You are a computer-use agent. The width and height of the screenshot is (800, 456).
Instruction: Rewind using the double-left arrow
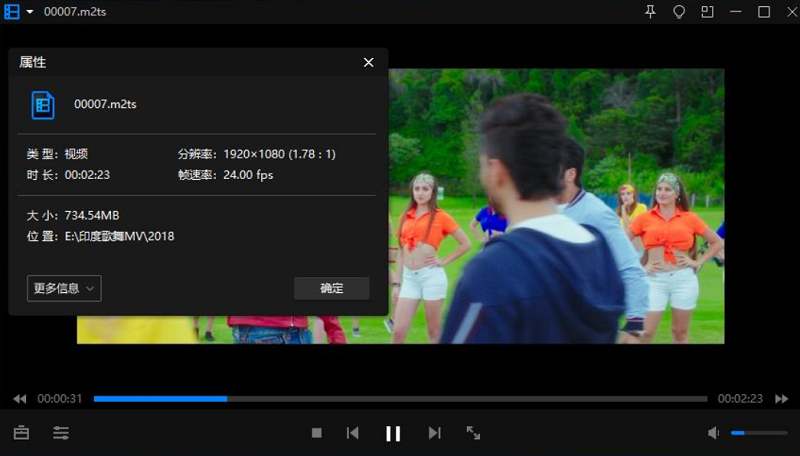coord(20,399)
